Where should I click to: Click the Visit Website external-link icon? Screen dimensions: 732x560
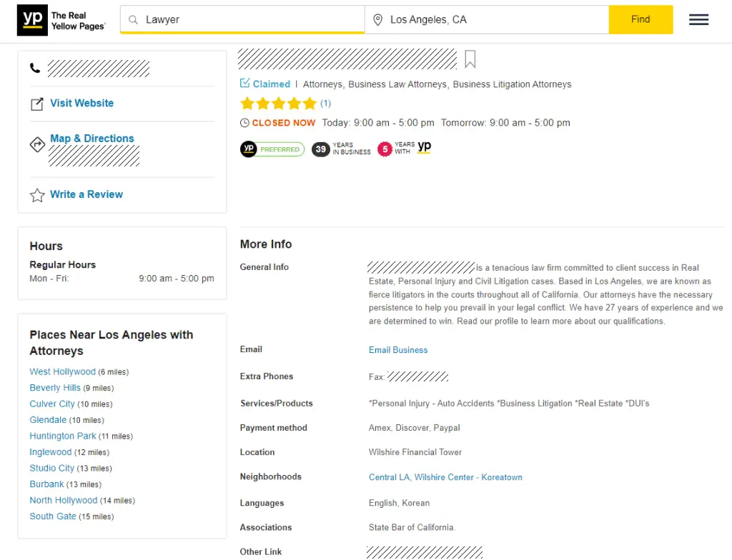tap(37, 104)
